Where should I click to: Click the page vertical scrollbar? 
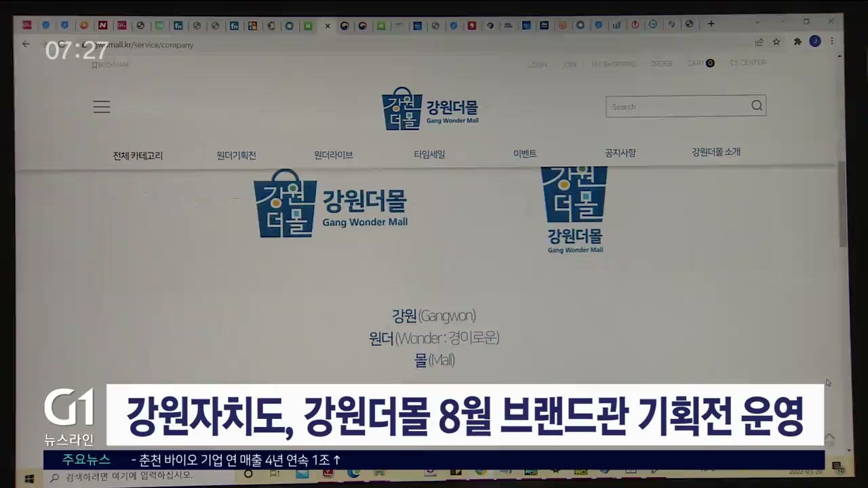click(843, 203)
